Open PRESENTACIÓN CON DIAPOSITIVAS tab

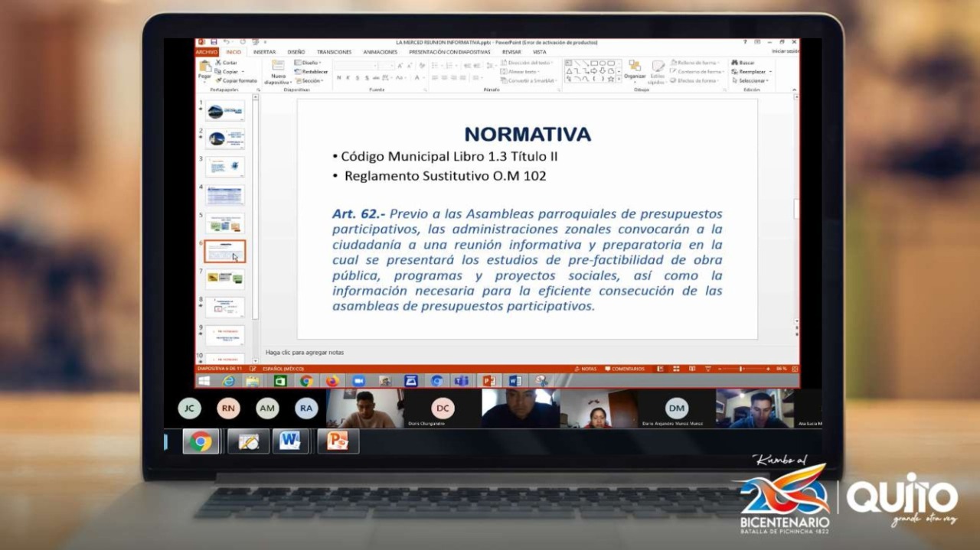pyautogui.click(x=449, y=52)
